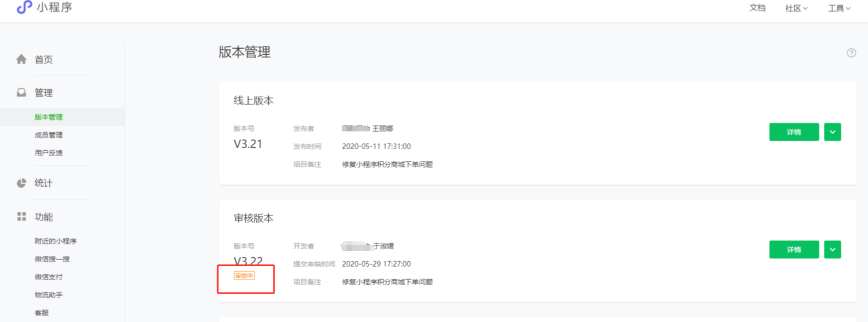Expand the 社区 dropdown in header
Screen dimensions: 868x322
click(796, 8)
